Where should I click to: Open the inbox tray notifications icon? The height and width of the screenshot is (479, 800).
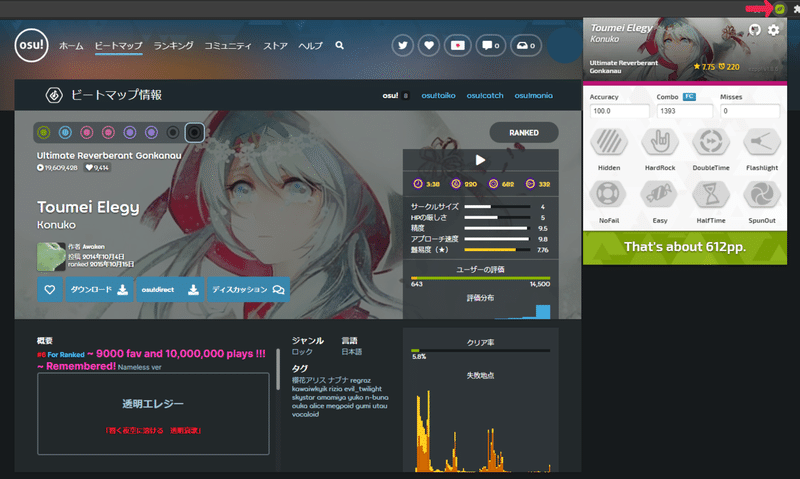[x=526, y=45]
